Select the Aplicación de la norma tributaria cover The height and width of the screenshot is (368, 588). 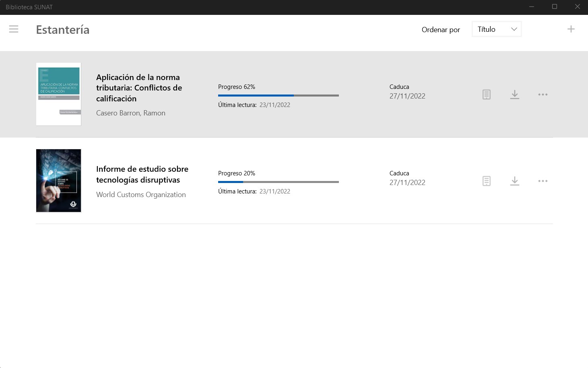click(59, 94)
